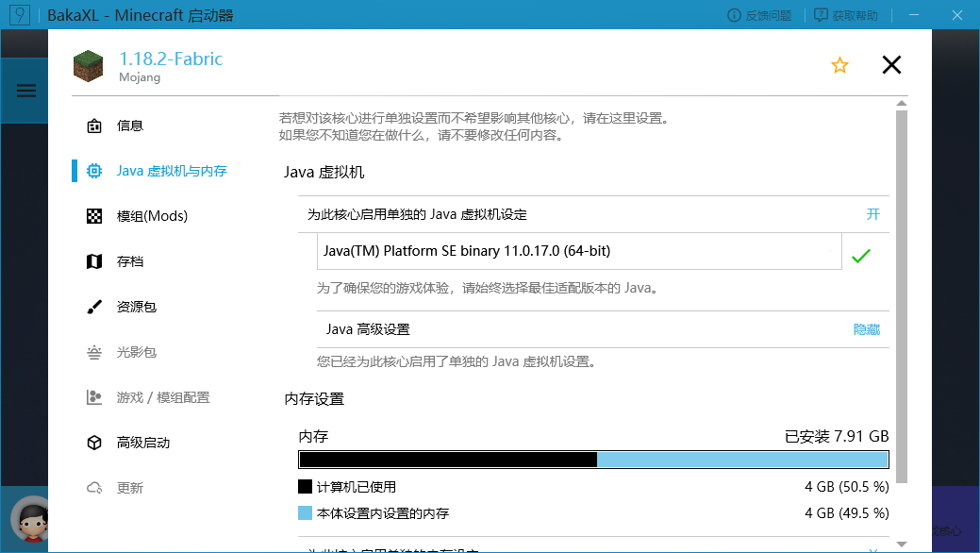
Task: Open the 光影包 shader pack icon
Action: [x=94, y=351]
